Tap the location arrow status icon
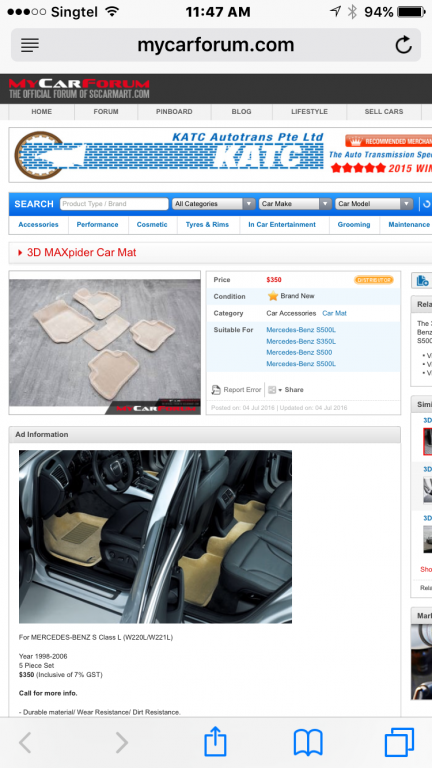 (335, 12)
